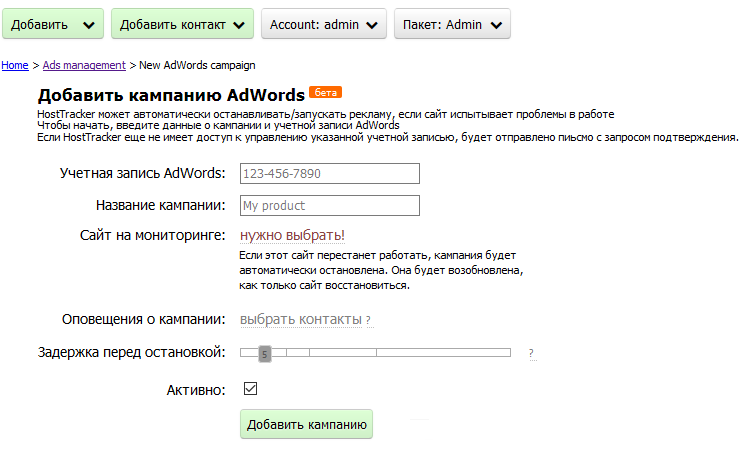Click the orange бета badge

coord(326,93)
